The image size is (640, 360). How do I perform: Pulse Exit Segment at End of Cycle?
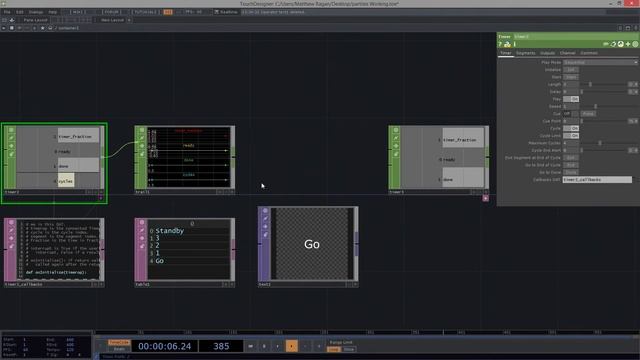571,158
